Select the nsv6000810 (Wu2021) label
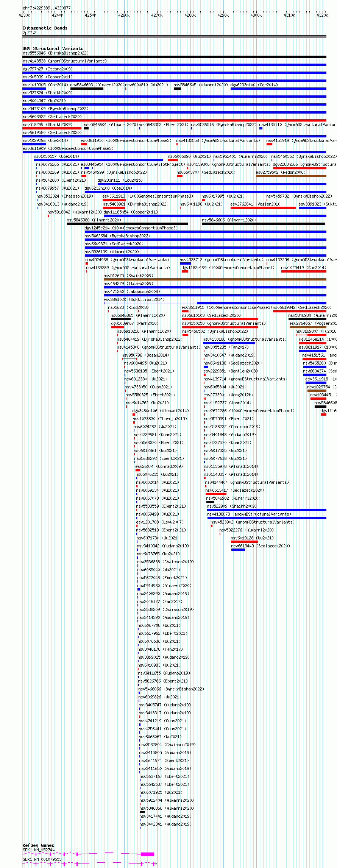 [x=147, y=85]
